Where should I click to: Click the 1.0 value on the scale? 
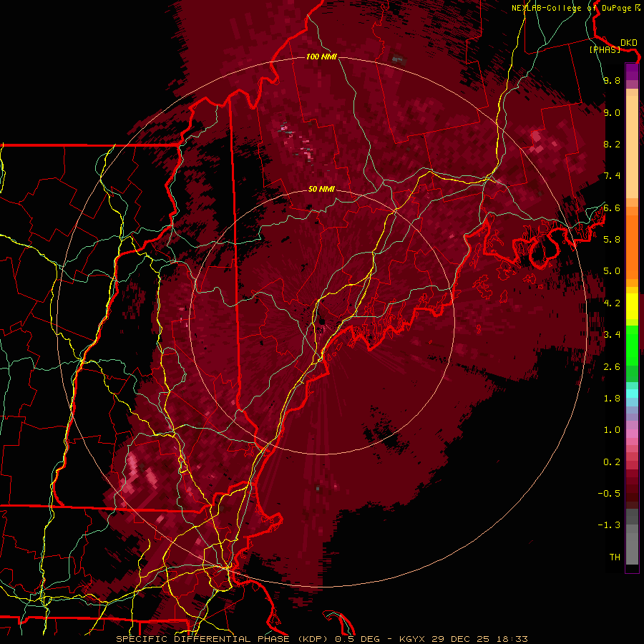612,430
